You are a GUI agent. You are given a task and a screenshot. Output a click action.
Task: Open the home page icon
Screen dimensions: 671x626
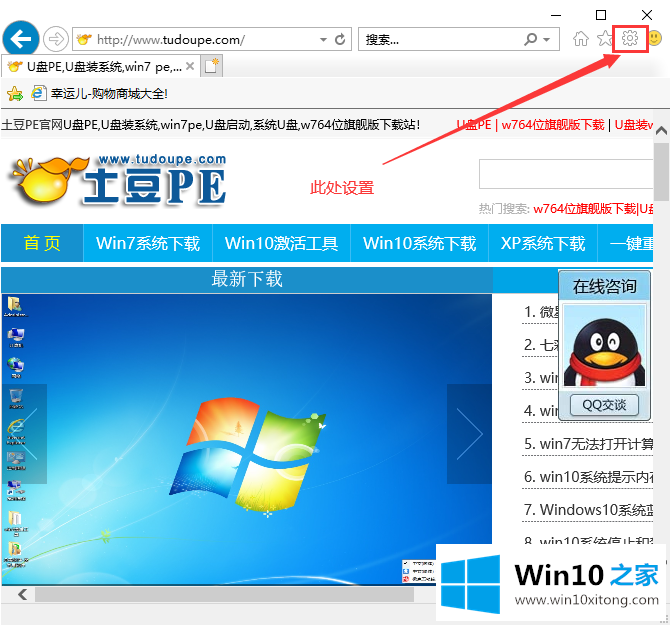[580, 39]
